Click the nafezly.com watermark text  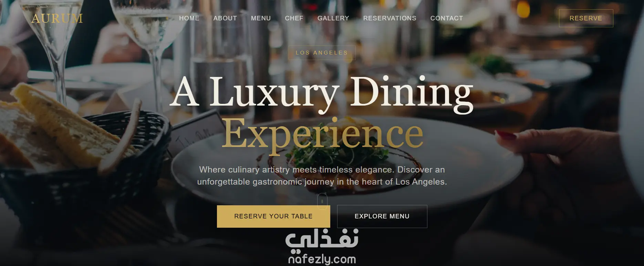click(322, 259)
